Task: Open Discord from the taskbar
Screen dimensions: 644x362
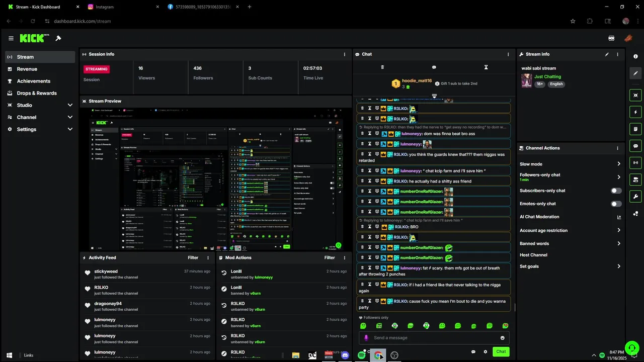Action: (345, 355)
